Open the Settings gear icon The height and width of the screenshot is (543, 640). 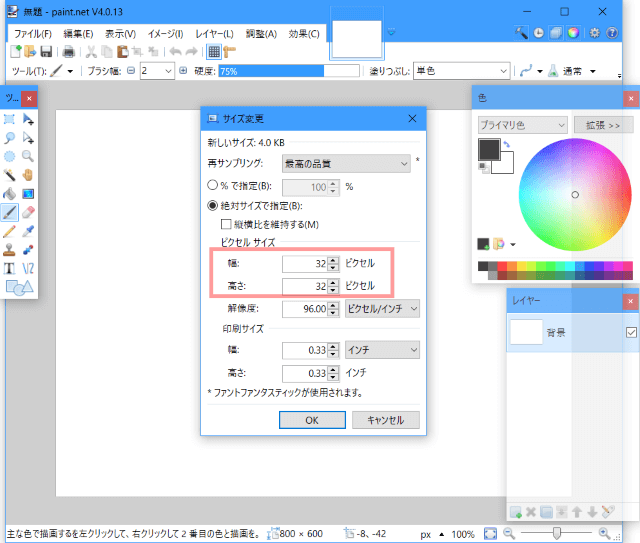pos(595,33)
